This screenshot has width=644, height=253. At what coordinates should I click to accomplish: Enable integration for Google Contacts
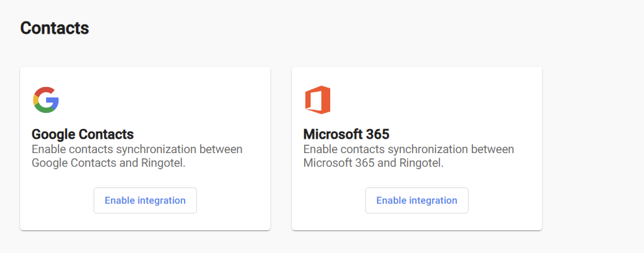pos(145,200)
